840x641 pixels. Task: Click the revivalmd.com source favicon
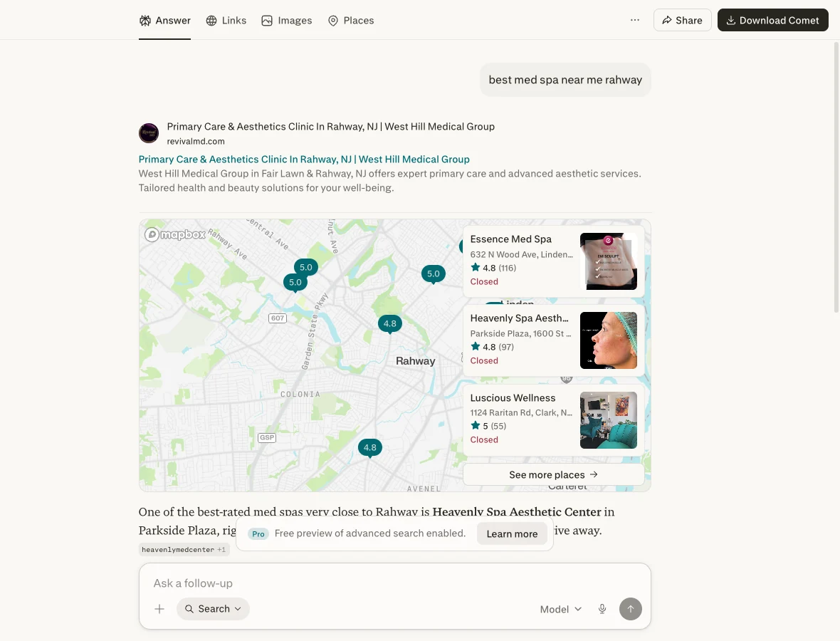pos(149,133)
